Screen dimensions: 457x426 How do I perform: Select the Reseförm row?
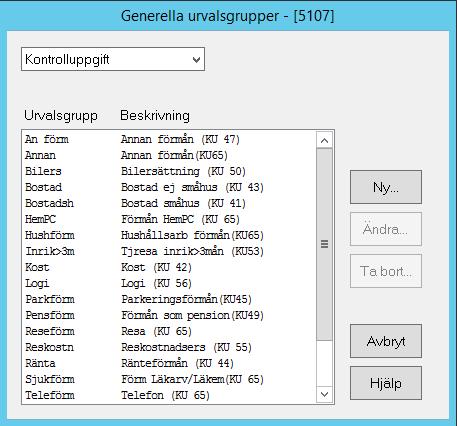tap(169, 331)
